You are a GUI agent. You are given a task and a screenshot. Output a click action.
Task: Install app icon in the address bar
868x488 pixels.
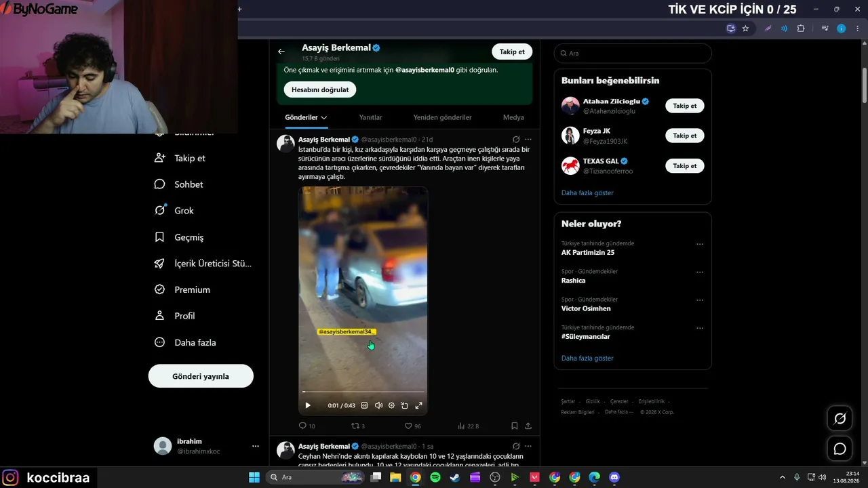[x=730, y=28]
